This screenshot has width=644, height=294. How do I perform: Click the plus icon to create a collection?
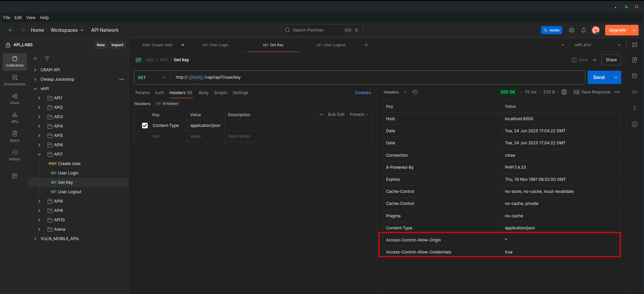pyautogui.click(x=35, y=59)
